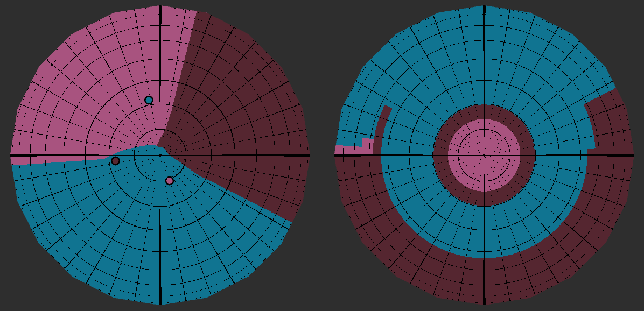The height and width of the screenshot is (311, 644).
Task: Click the maroon ring surrounding the pink disc
Action: tap(484, 111)
